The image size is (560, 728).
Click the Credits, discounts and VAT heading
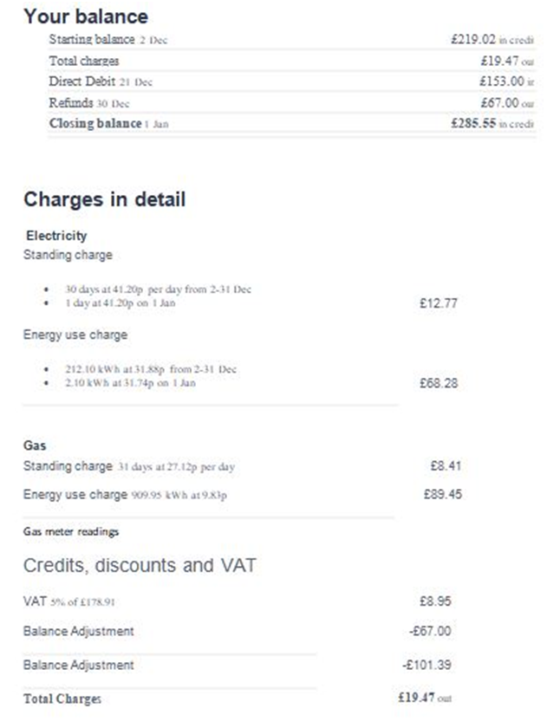pos(140,565)
